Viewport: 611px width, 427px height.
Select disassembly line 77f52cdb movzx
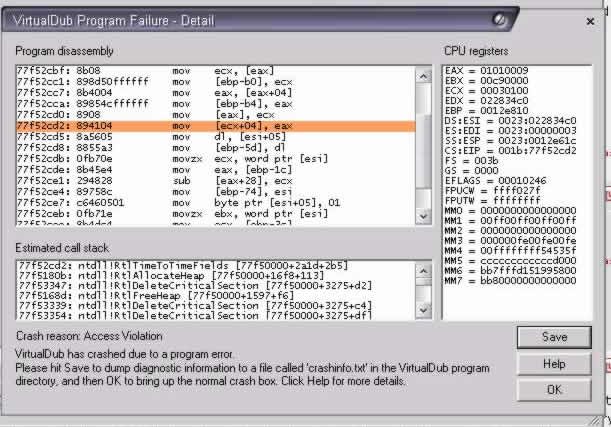216,159
